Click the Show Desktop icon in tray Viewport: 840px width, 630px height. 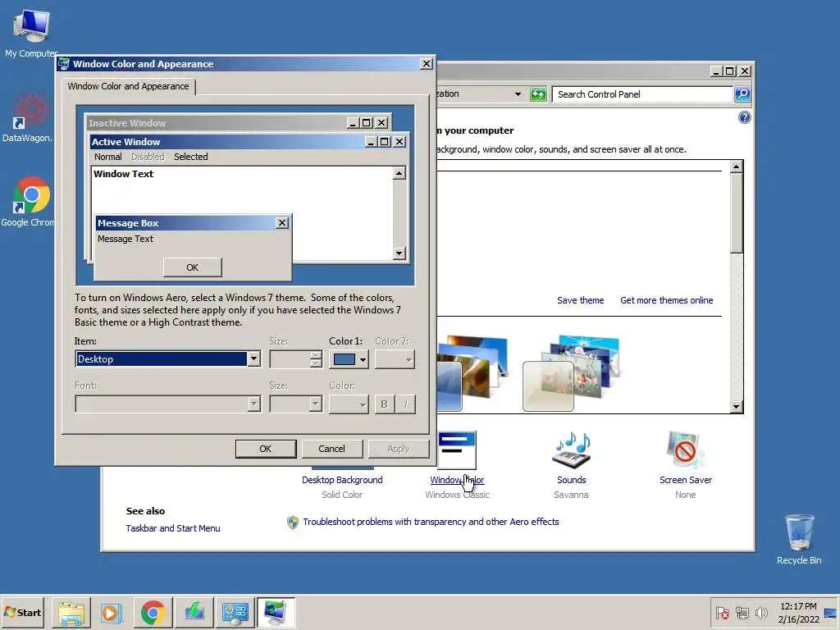(831, 612)
